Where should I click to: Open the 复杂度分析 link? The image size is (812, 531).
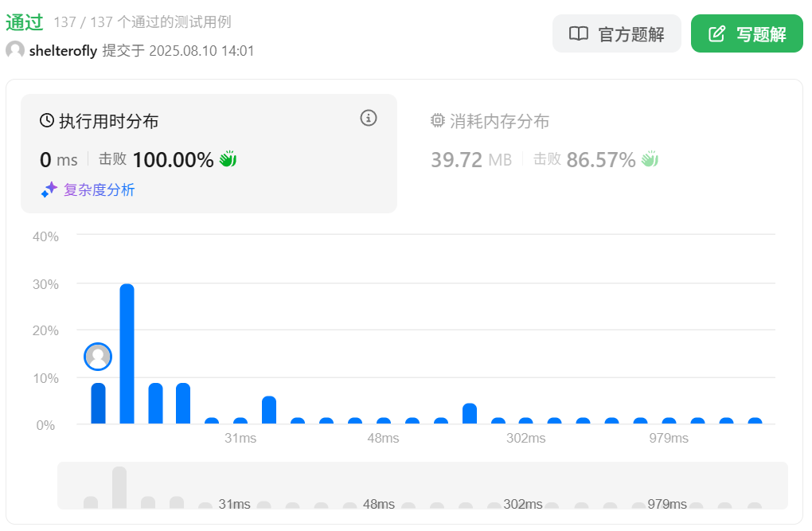pyautogui.click(x=99, y=189)
